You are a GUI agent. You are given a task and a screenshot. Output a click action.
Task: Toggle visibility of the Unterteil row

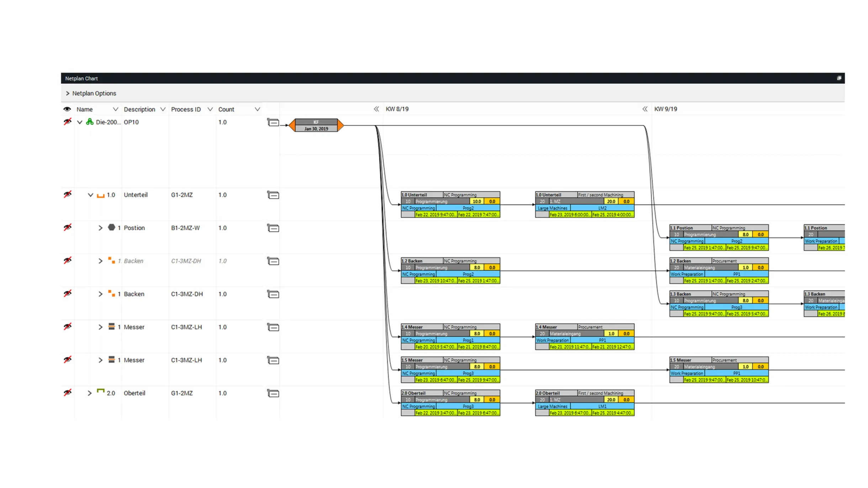click(x=67, y=194)
